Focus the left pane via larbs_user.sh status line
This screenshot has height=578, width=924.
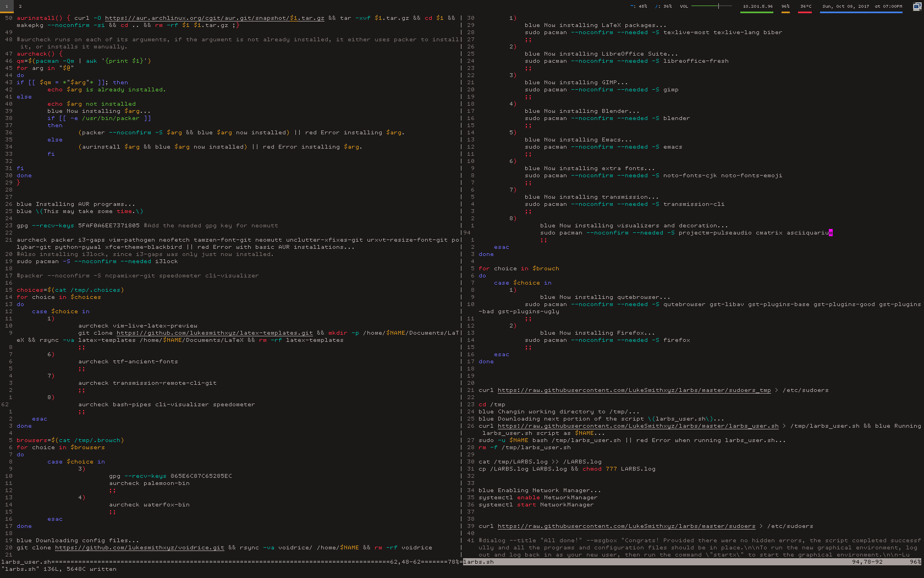(x=25, y=562)
